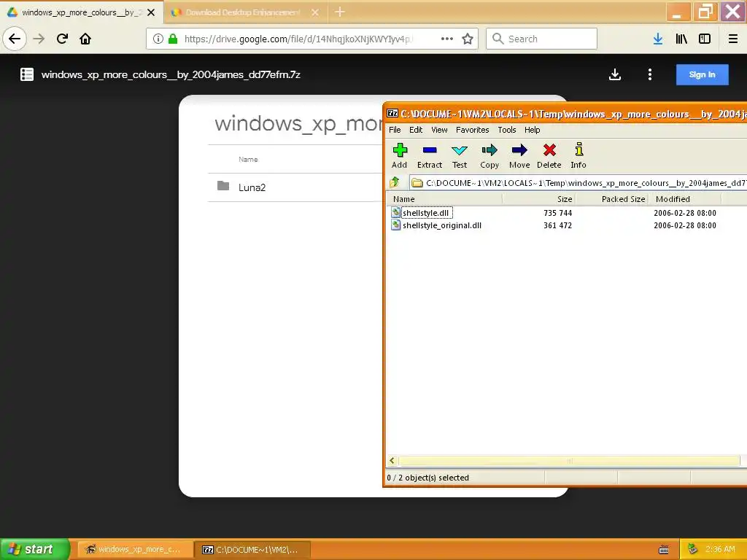Open the browser Library icon
Image resolution: width=747 pixels, height=560 pixels.
(681, 39)
